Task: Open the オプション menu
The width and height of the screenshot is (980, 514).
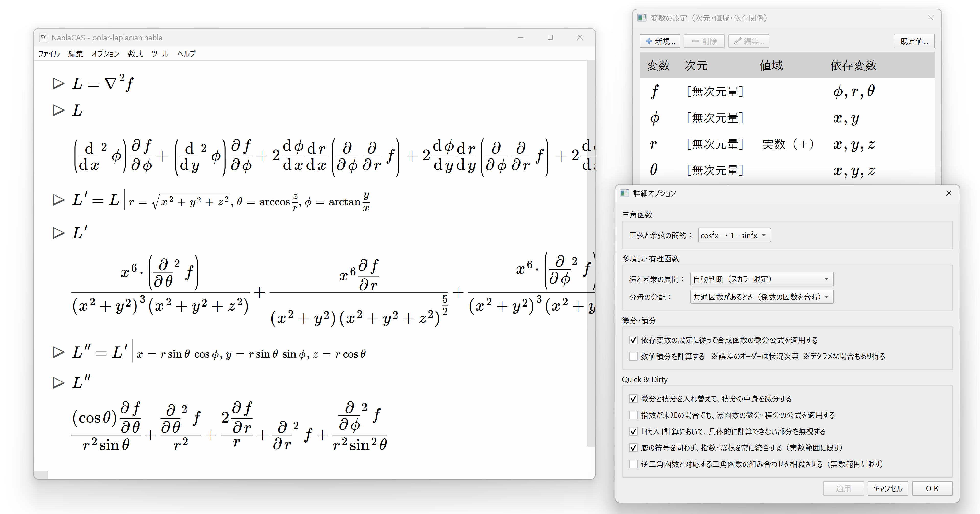Action: tap(105, 54)
